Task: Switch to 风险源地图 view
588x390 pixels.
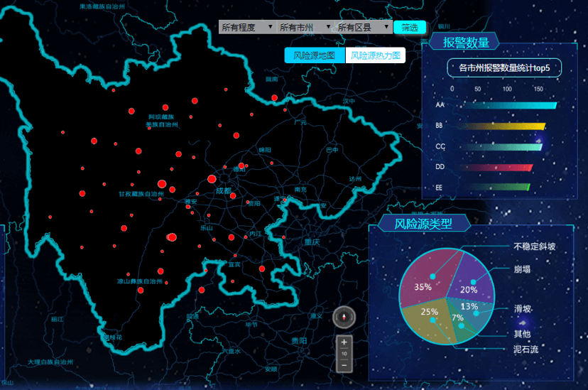Action: click(315, 55)
